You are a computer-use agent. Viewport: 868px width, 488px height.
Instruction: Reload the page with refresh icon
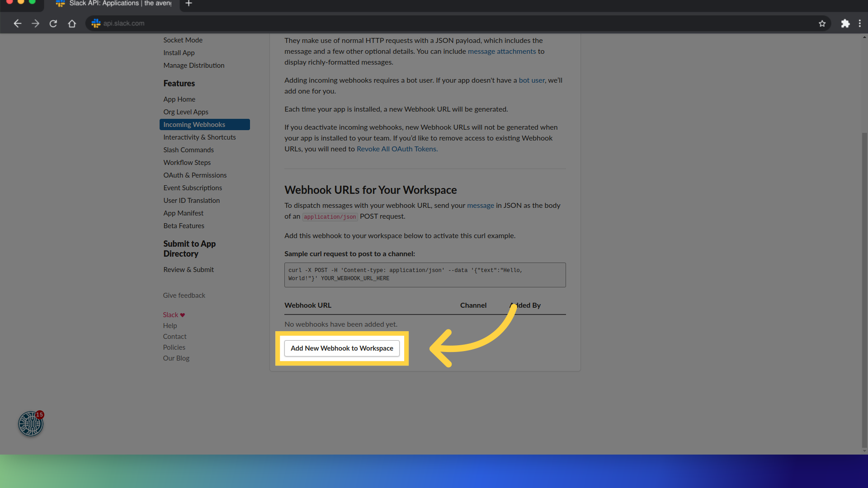pos(53,23)
